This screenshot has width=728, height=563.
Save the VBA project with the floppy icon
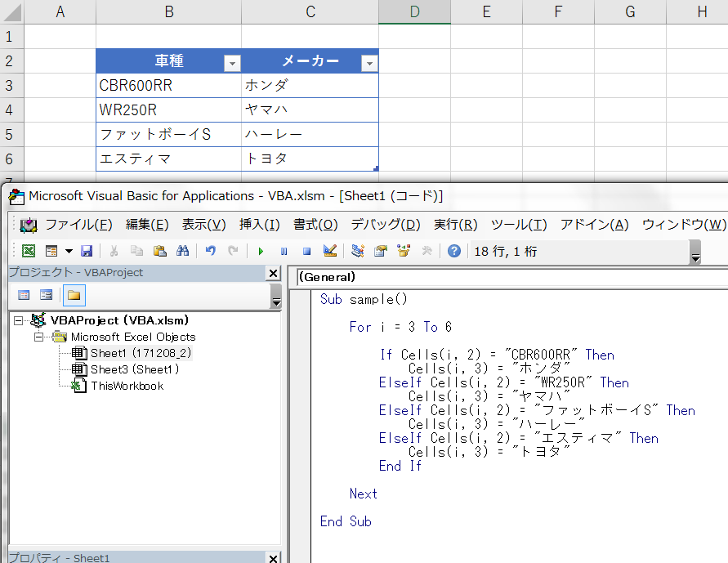click(x=87, y=252)
